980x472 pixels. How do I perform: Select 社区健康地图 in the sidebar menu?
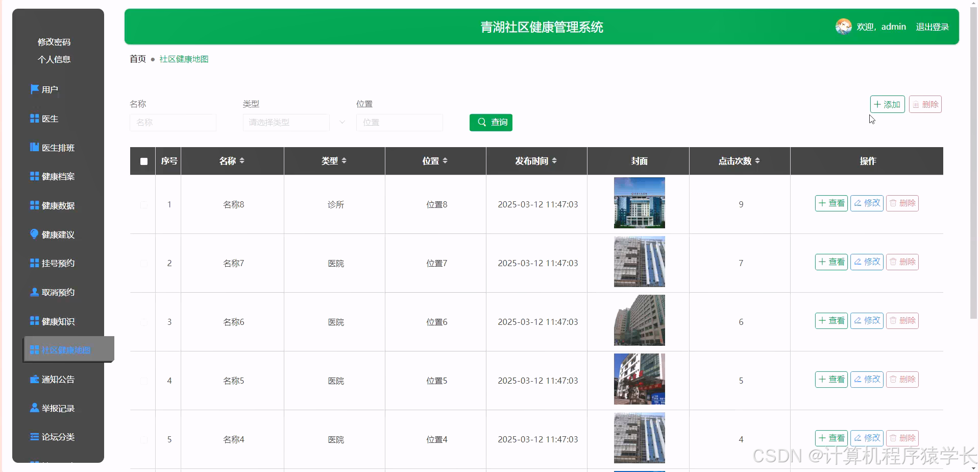click(x=64, y=349)
